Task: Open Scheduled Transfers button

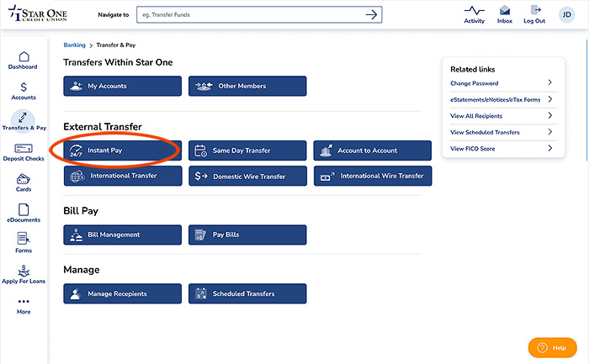Action: click(247, 293)
